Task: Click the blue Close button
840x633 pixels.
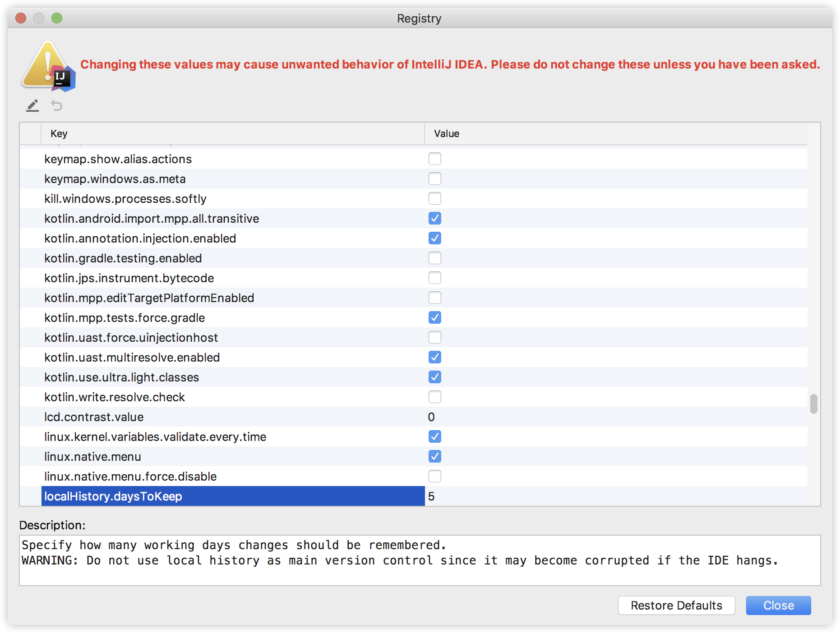Action: (x=778, y=605)
